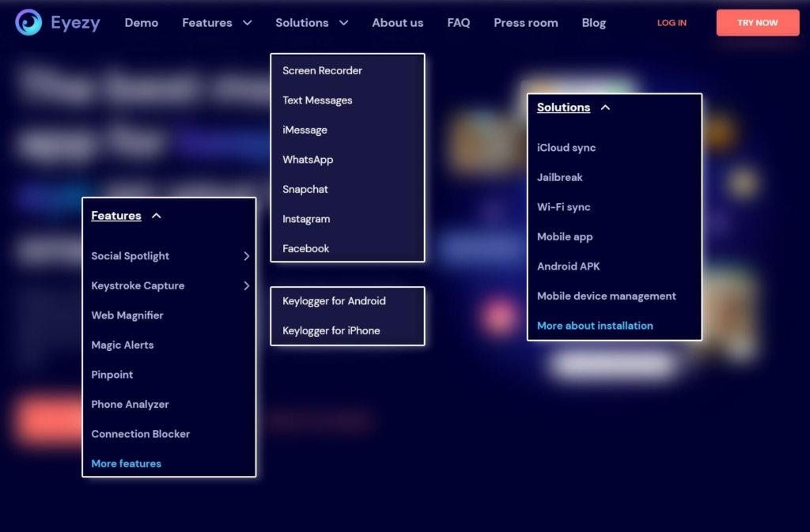Select WhatsApp from the social submenu
The image size is (810, 532).
pos(308,160)
